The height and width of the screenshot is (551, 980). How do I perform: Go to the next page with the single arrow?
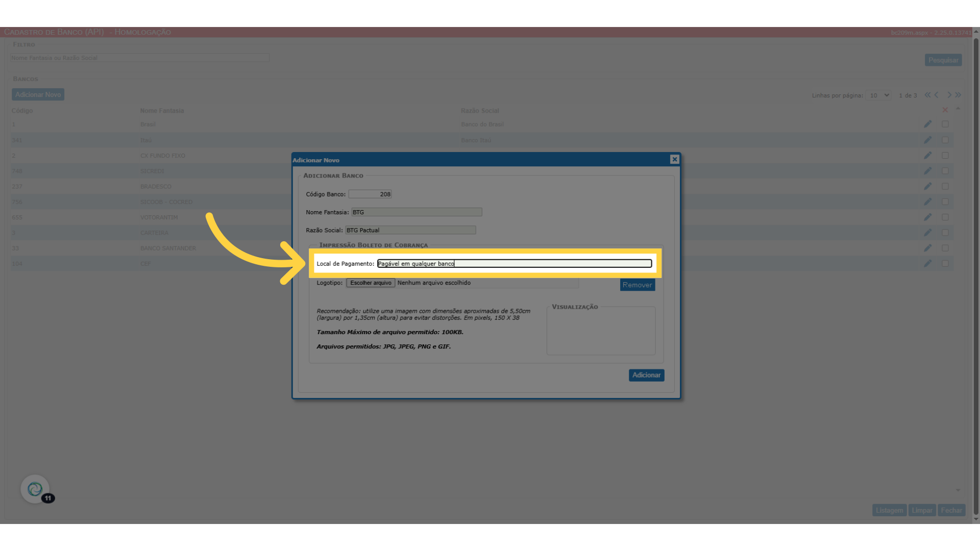[x=949, y=95]
